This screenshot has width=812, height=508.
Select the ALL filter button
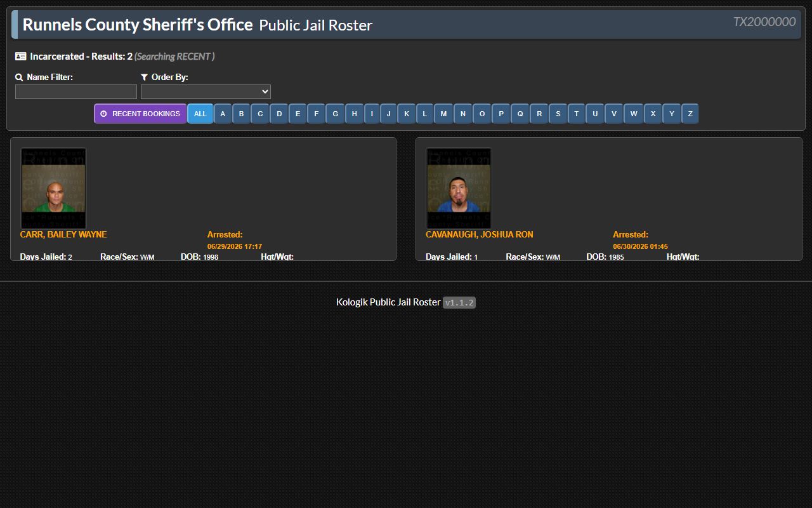(200, 114)
